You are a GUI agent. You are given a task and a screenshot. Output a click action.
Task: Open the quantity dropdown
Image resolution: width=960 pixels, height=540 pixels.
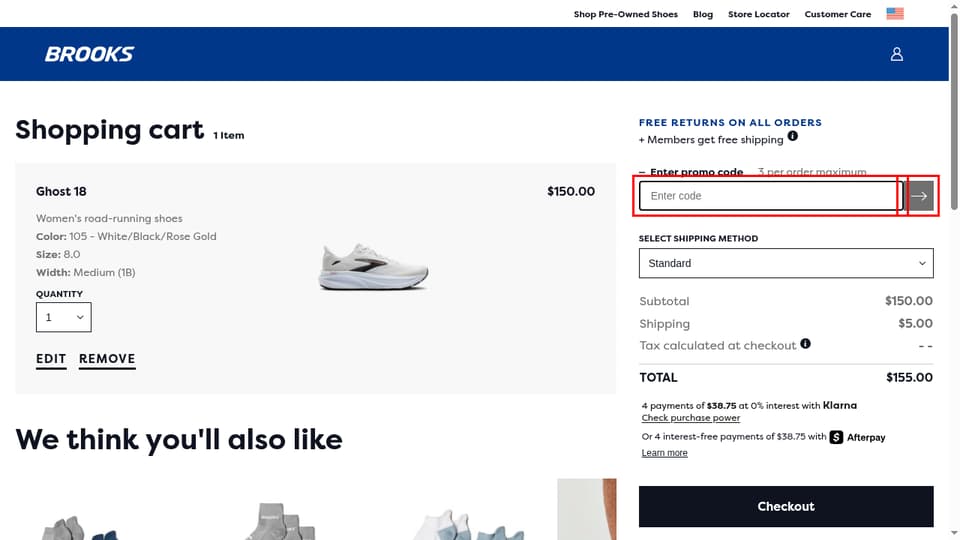click(x=64, y=317)
